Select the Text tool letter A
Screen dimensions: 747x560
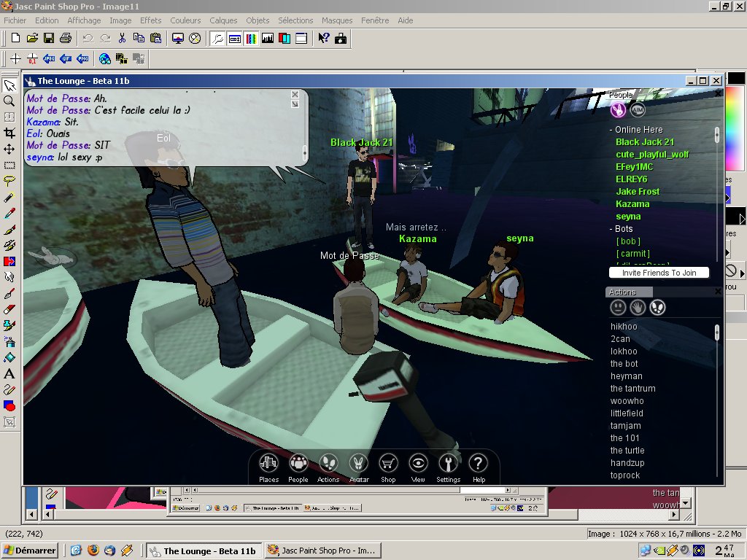click(x=9, y=374)
